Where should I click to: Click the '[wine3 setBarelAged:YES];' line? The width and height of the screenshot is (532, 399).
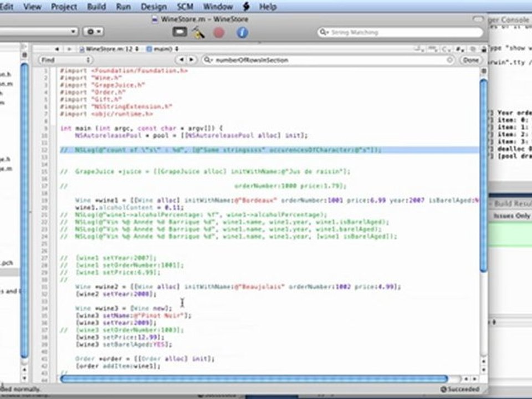(124, 344)
